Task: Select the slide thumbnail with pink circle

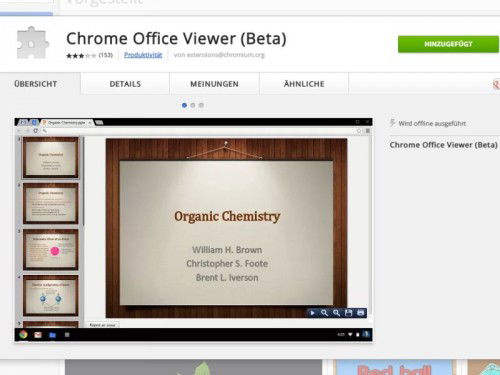Action: point(51,249)
